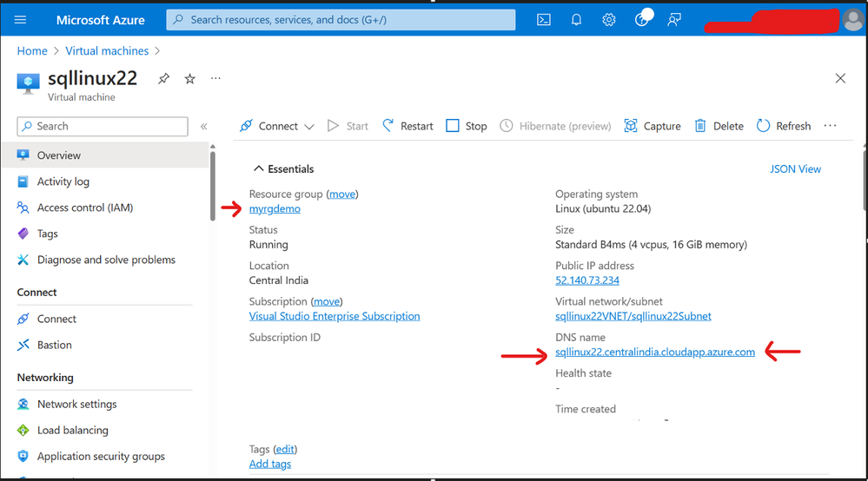Expand the Connect dropdown arrow
868x481 pixels.
pyautogui.click(x=309, y=127)
